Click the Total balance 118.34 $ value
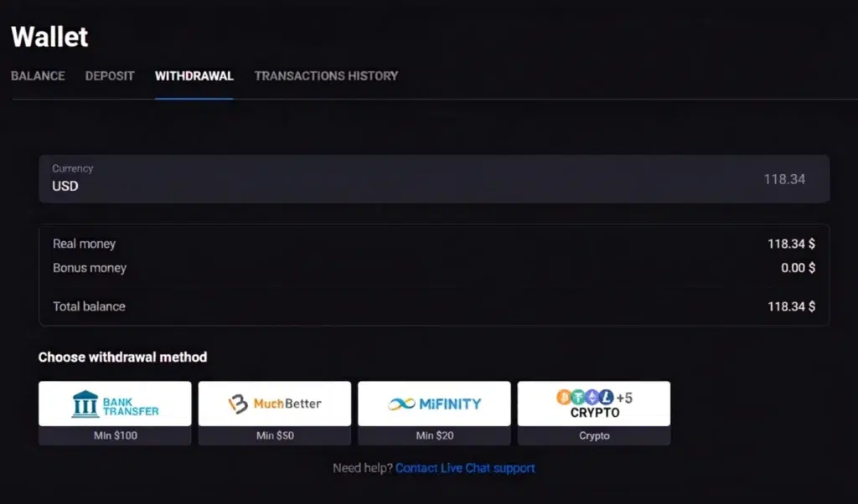Screen dimensions: 858x504 [x=791, y=306]
